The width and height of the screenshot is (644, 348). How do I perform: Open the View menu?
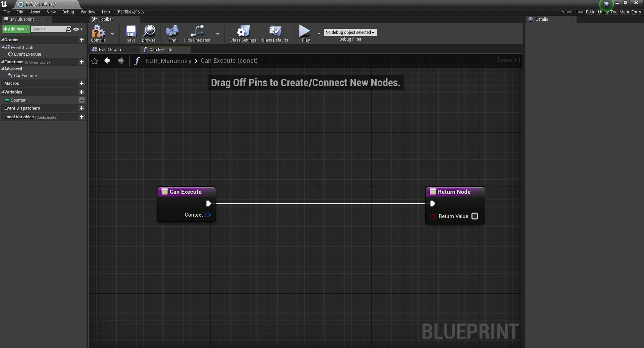51,12
